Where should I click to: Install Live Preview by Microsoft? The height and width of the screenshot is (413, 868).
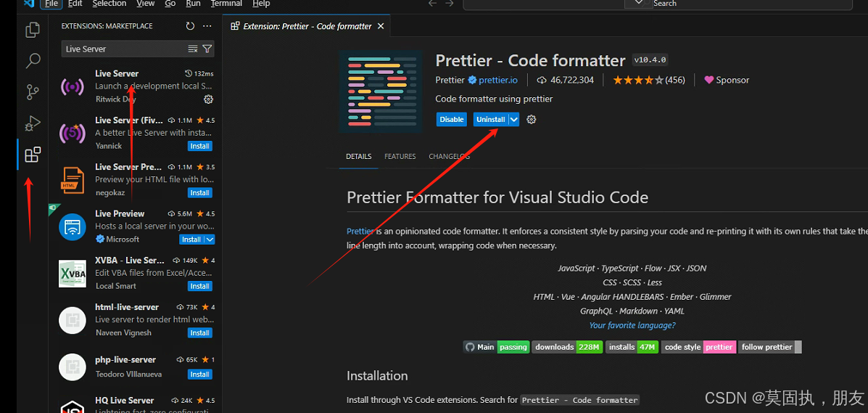pos(191,240)
